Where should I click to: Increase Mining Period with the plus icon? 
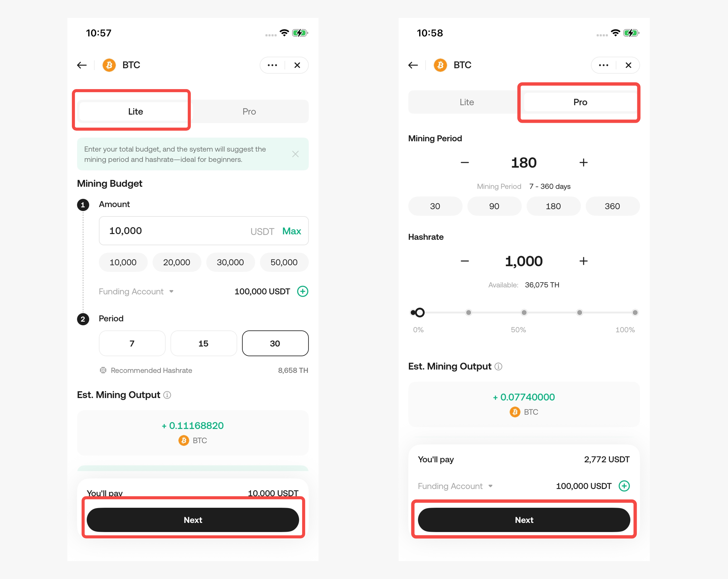click(x=583, y=162)
